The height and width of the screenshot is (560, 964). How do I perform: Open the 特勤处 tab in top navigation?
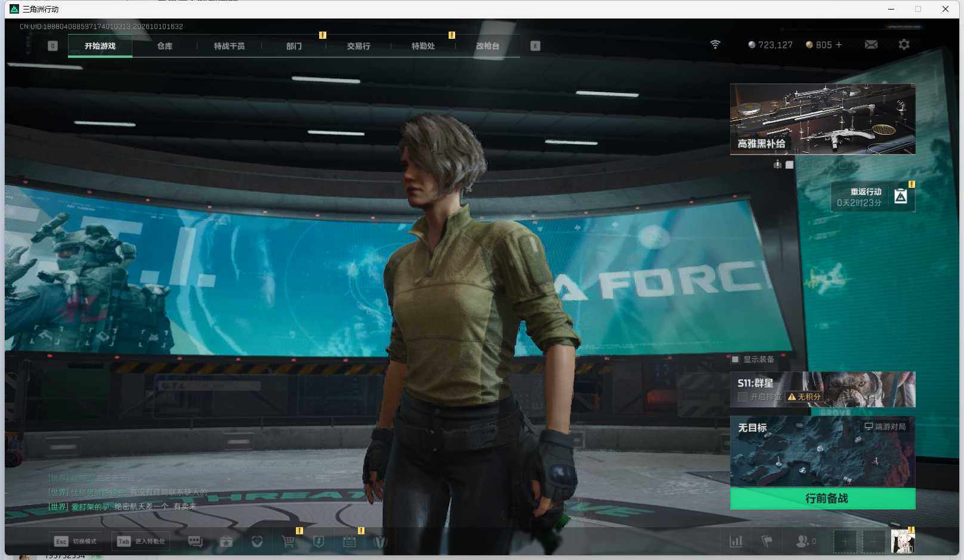click(x=423, y=46)
